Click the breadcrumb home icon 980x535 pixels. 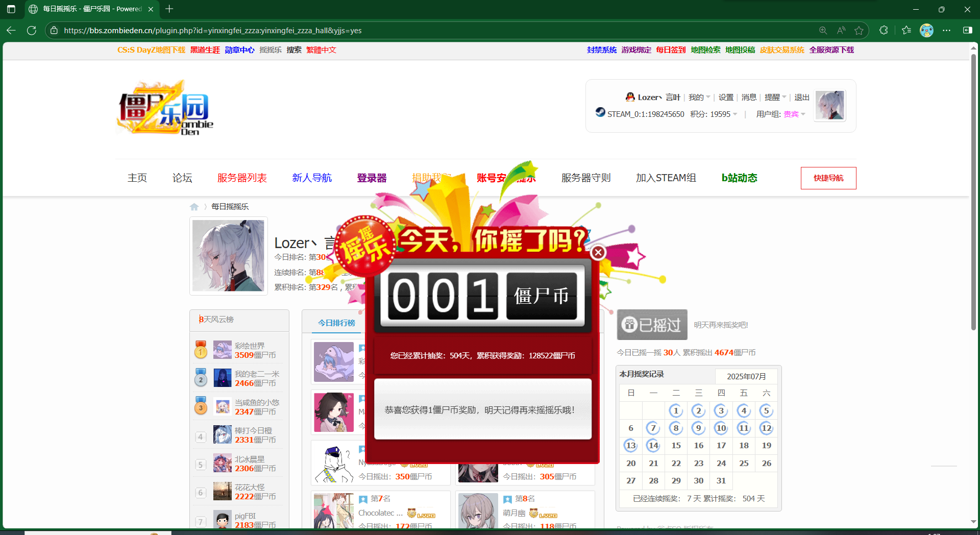tap(194, 207)
